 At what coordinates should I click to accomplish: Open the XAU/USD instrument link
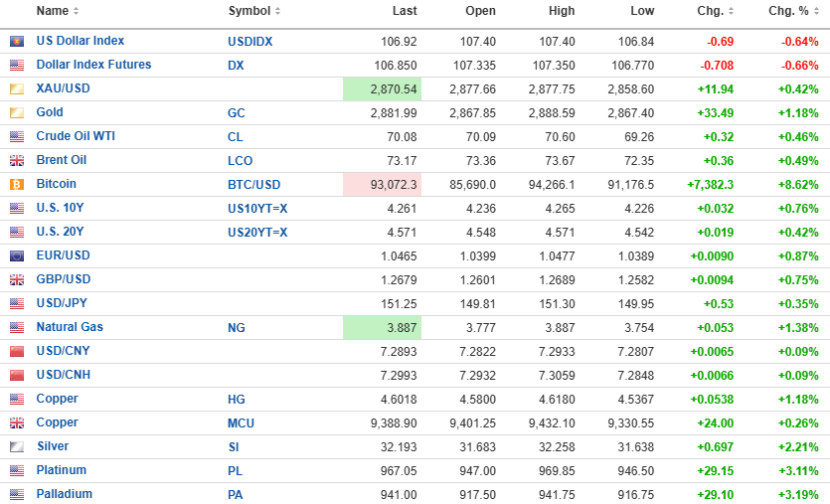click(63, 88)
